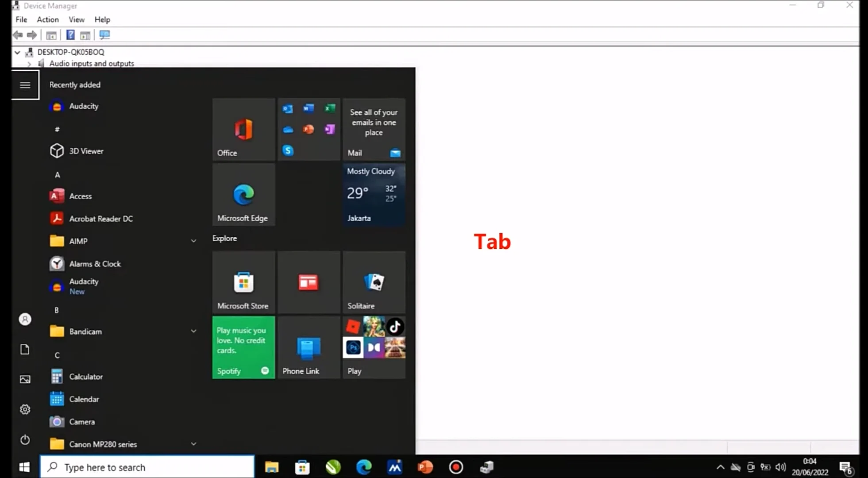
Task: Open Spotify to play music
Action: (x=243, y=347)
